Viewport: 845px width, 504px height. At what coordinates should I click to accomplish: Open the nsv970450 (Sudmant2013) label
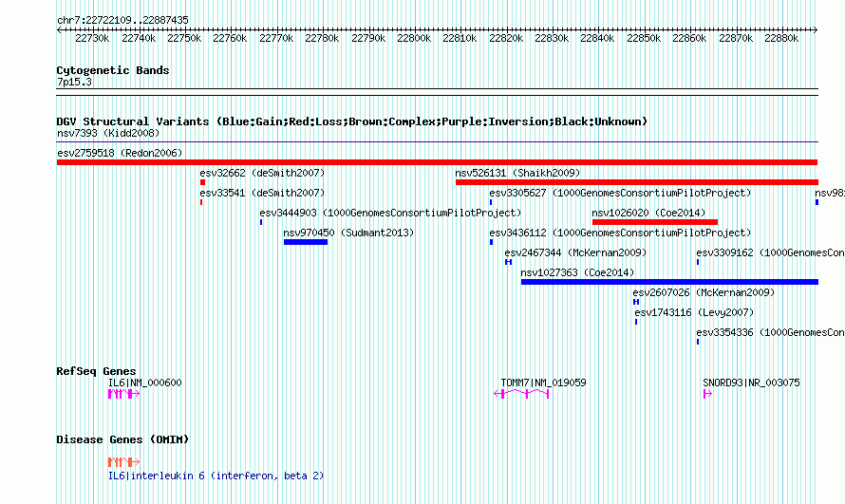(x=348, y=233)
